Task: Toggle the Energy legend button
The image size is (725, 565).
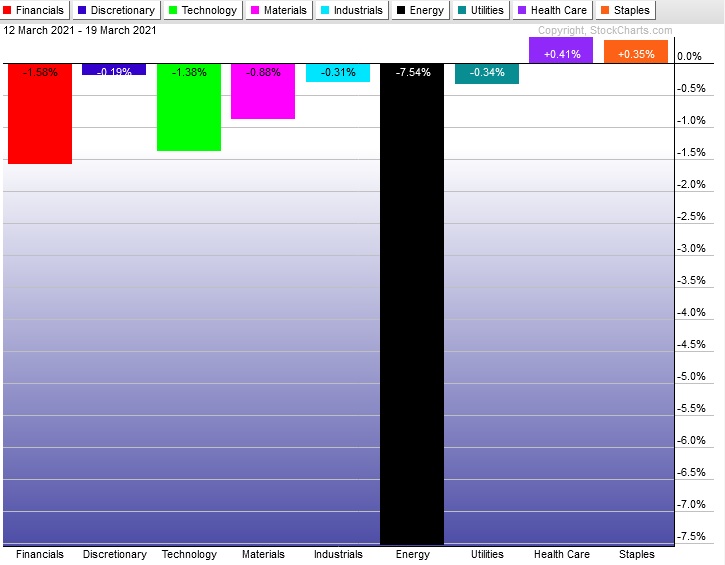Action: click(420, 10)
